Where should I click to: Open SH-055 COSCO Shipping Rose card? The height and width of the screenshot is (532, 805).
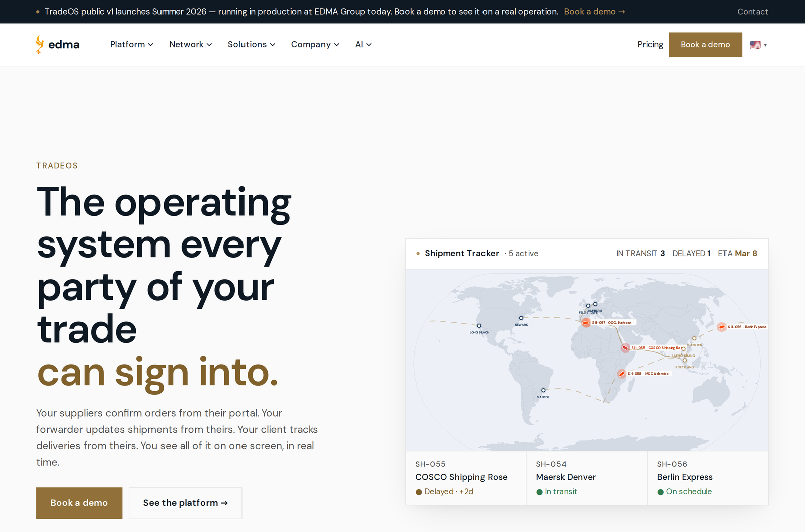(x=466, y=478)
